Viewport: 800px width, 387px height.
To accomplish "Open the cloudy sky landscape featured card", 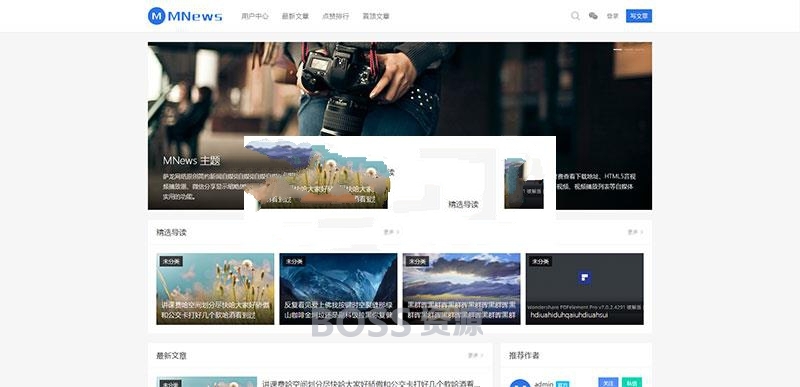I will (x=461, y=289).
